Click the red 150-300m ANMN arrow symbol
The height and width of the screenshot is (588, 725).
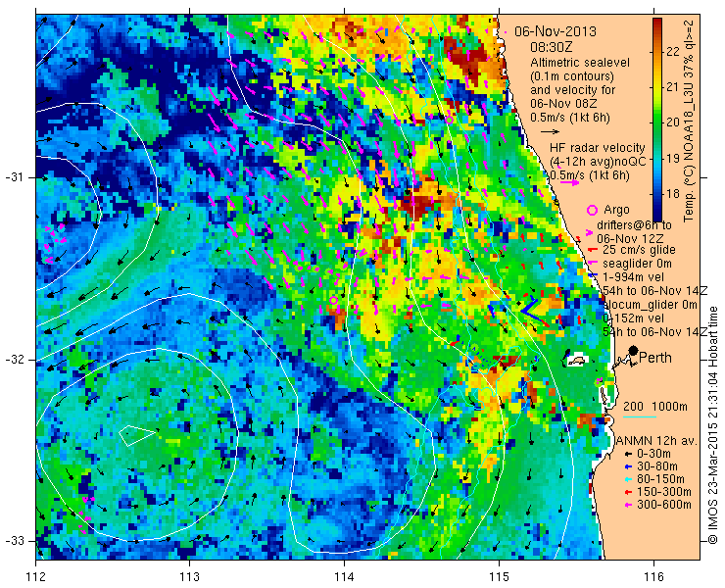(628, 493)
